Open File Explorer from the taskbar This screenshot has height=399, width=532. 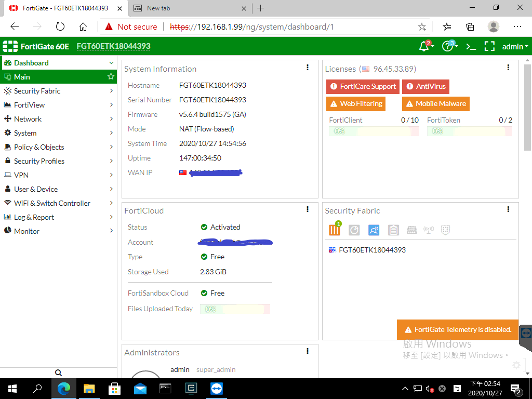[89, 389]
